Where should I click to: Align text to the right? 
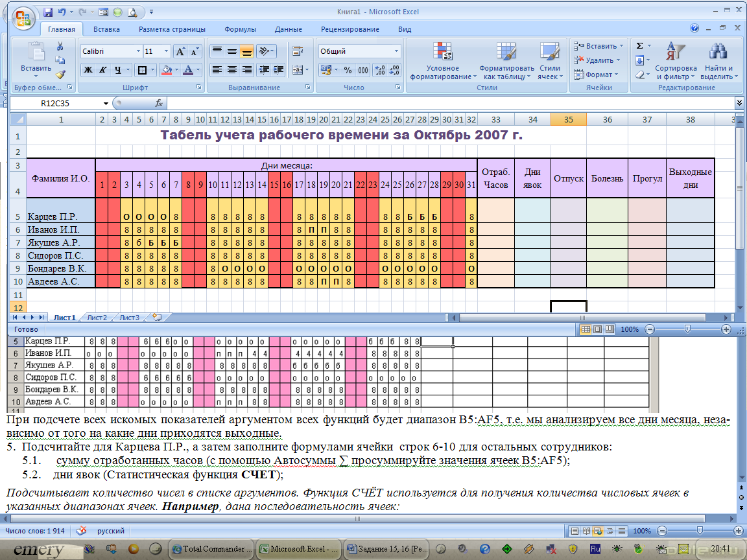[x=247, y=70]
